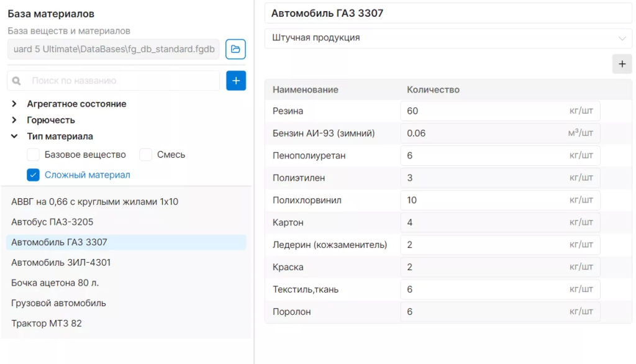Image resolution: width=636 pixels, height=364 pixels.
Task: Click Краска row name
Action: [x=288, y=268]
